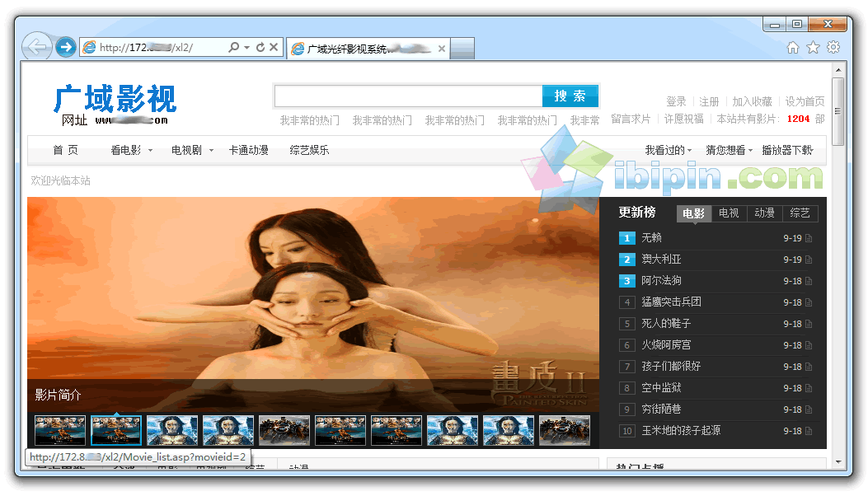Switch 更新榜 to the 电影 tab
Screen dimensions: 868x496
click(693, 213)
